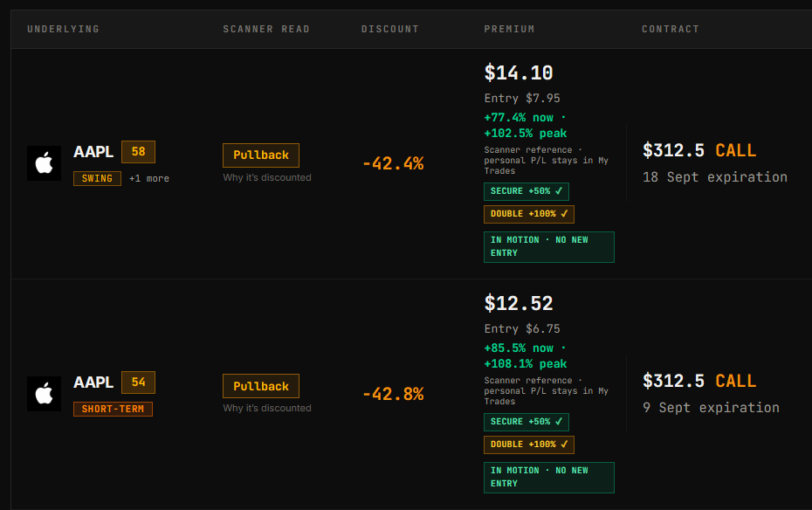Open 'Why it's discounted' below -42.4% row's Pullback
Image resolution: width=812 pixels, height=510 pixels.
click(x=267, y=177)
